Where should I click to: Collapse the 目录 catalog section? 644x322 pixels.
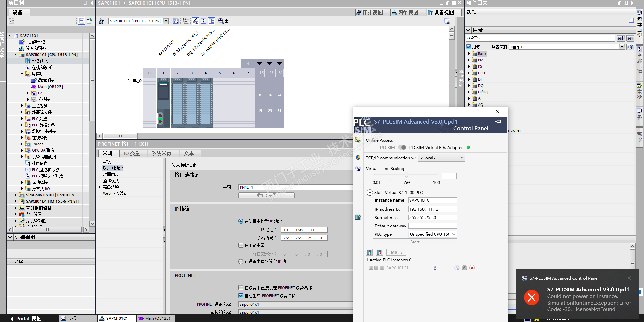468,30
